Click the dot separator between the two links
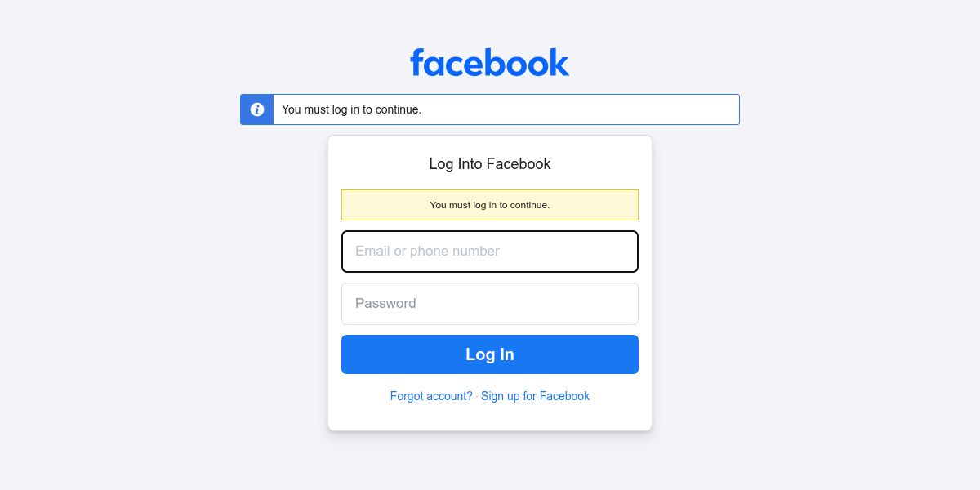Image resolution: width=980 pixels, height=490 pixels. coord(477,396)
